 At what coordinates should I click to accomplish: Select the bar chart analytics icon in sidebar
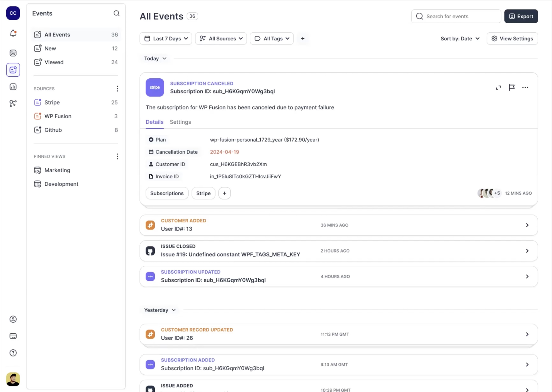[x=13, y=86]
